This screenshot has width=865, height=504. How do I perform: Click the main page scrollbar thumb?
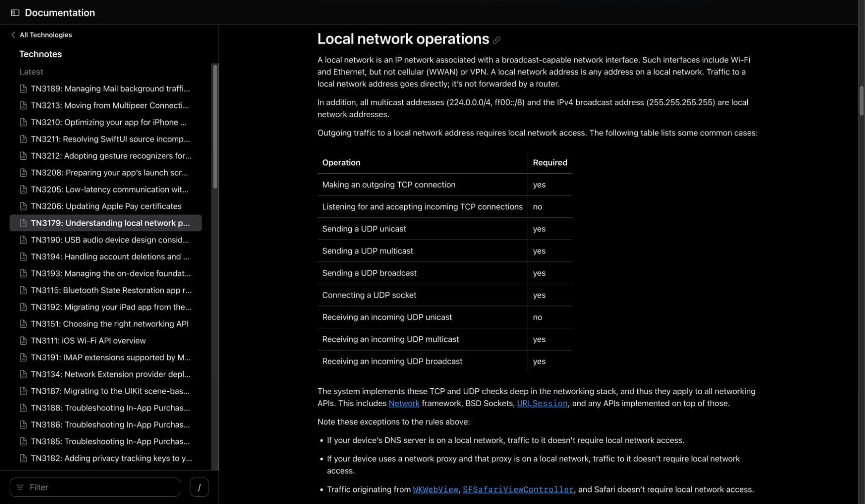click(x=861, y=101)
